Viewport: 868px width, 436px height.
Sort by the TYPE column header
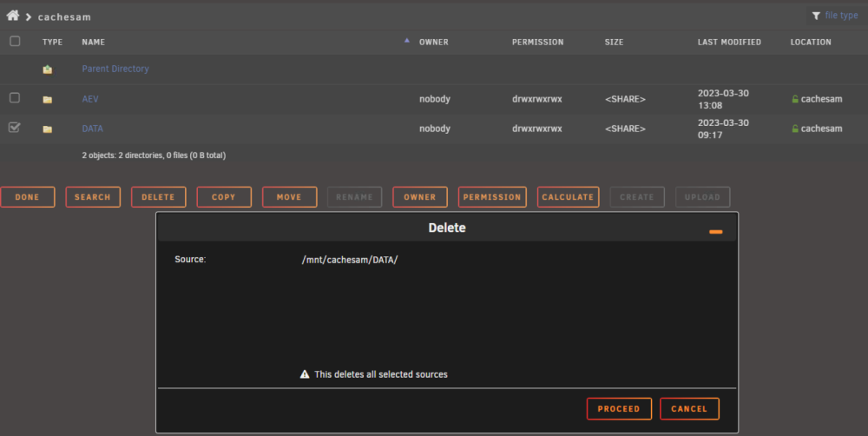[x=53, y=42]
